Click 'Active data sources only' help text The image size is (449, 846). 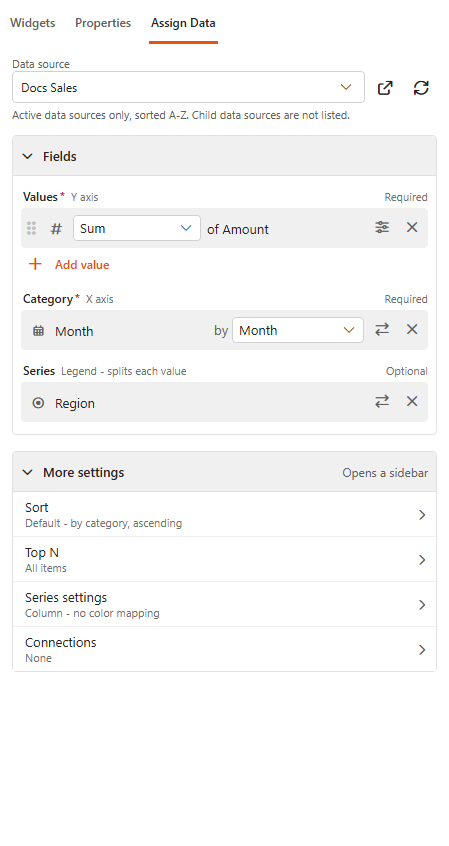181,115
